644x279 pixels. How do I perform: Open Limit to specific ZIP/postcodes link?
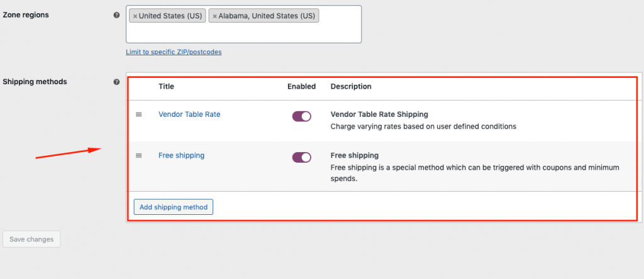click(174, 52)
